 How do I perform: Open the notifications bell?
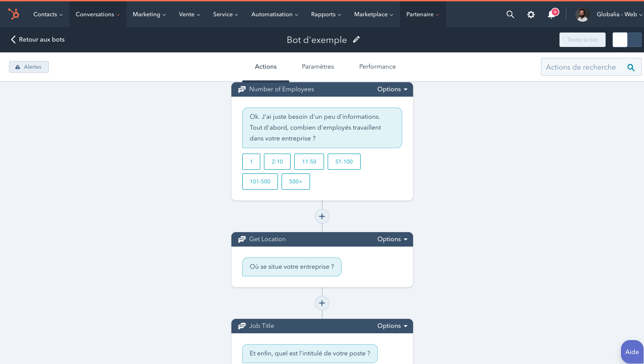(x=551, y=14)
